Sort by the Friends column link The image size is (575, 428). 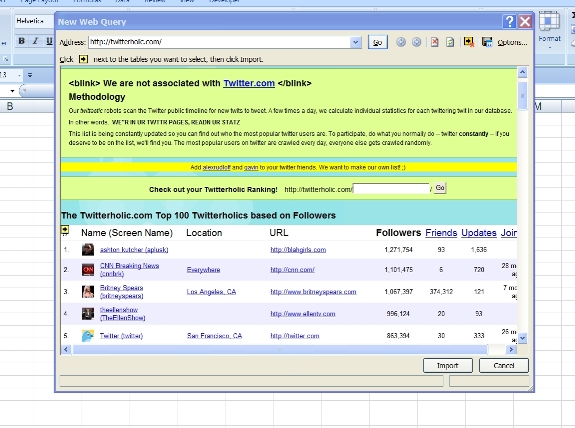[441, 233]
